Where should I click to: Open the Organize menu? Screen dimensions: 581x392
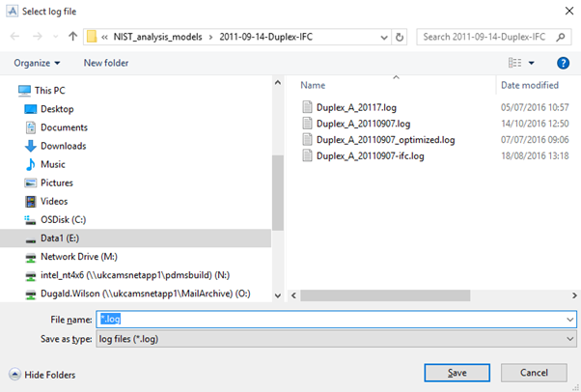point(37,63)
